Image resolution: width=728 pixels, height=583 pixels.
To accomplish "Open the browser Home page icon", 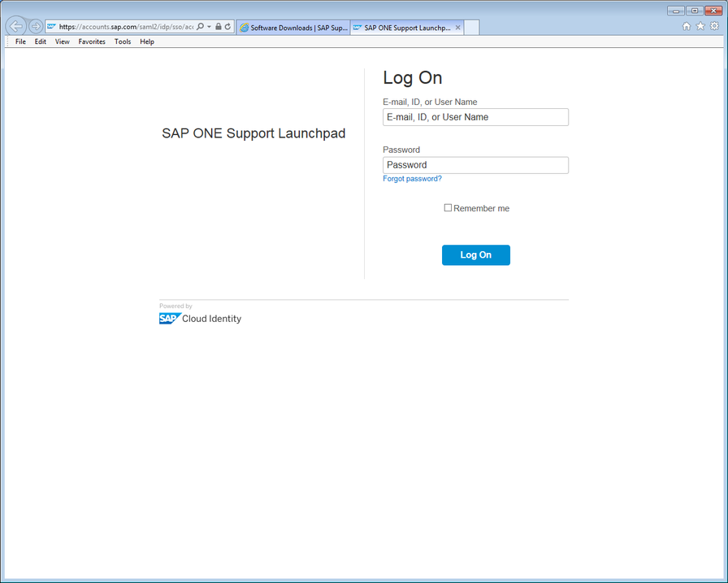I will [687, 26].
